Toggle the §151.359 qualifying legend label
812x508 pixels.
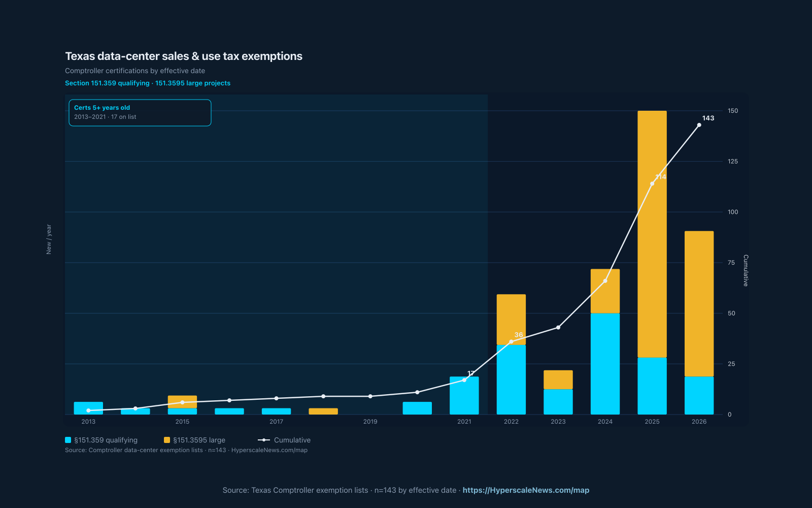click(x=106, y=440)
